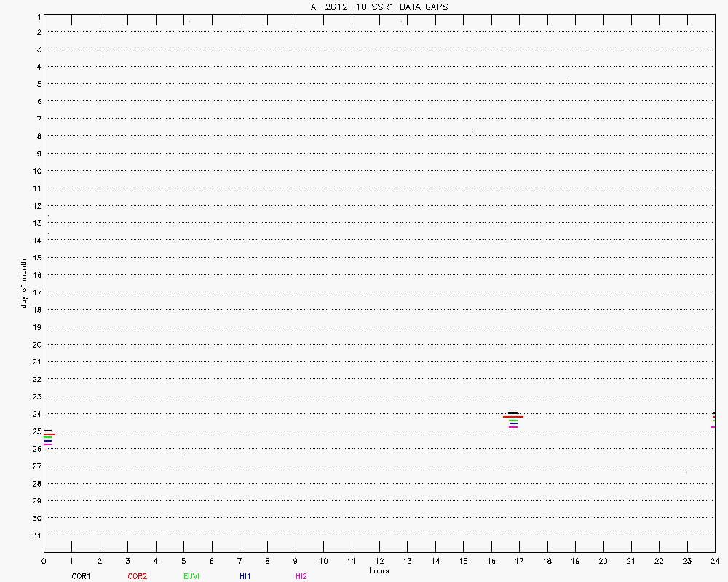Click the 'hours' x-axis label

pos(379,570)
